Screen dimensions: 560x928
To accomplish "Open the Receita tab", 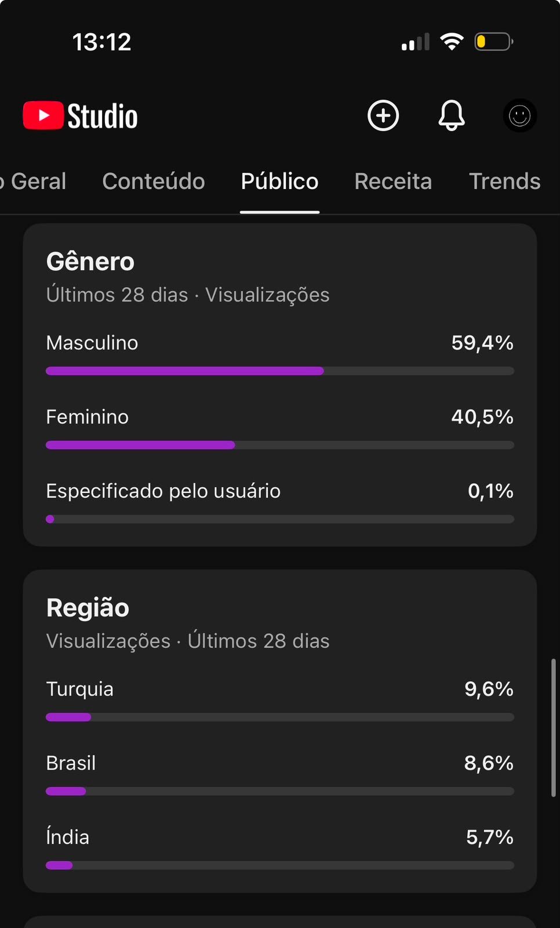I will [393, 181].
